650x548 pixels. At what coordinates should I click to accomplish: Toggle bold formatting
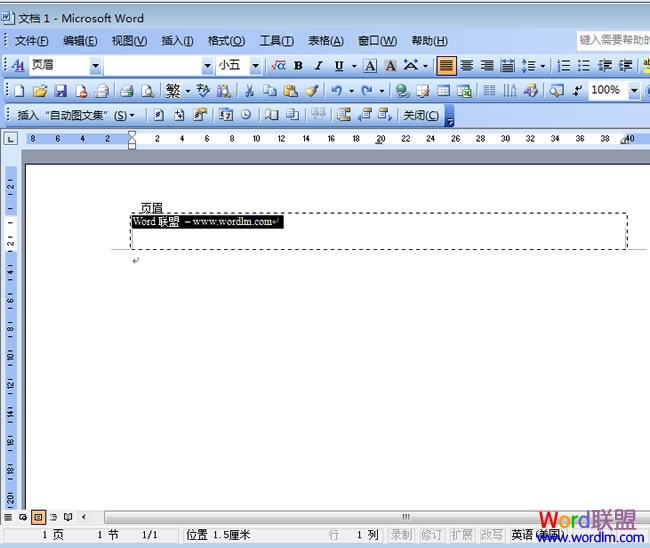coord(298,65)
